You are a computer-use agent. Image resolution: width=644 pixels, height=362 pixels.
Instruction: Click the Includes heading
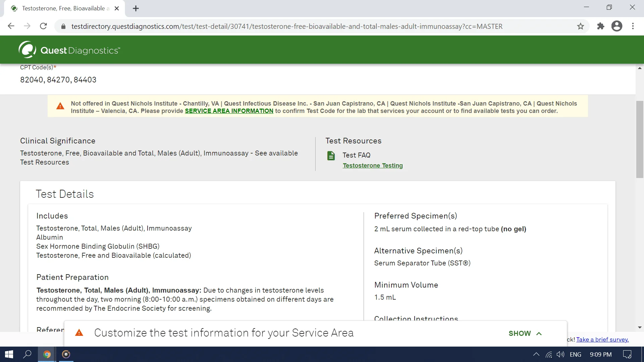(x=52, y=216)
